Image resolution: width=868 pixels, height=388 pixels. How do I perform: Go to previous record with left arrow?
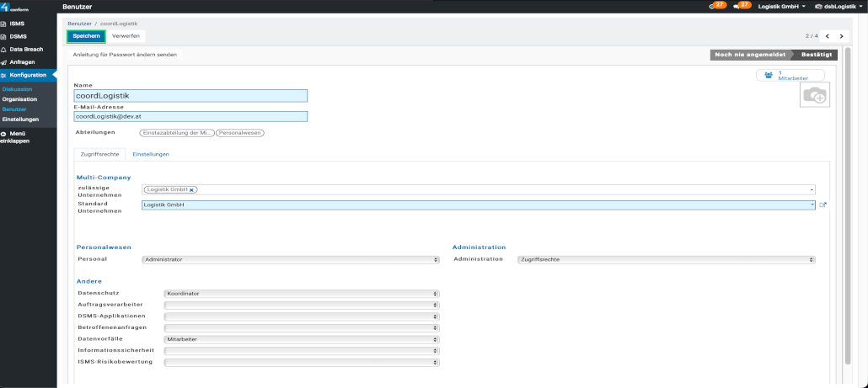(827, 36)
